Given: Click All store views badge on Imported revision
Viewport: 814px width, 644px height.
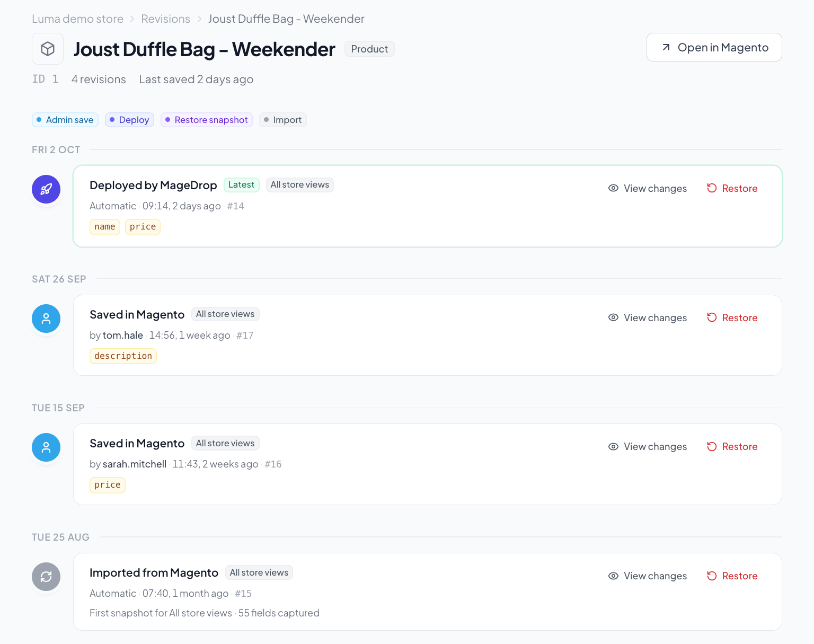Looking at the screenshot, I should click(x=259, y=572).
